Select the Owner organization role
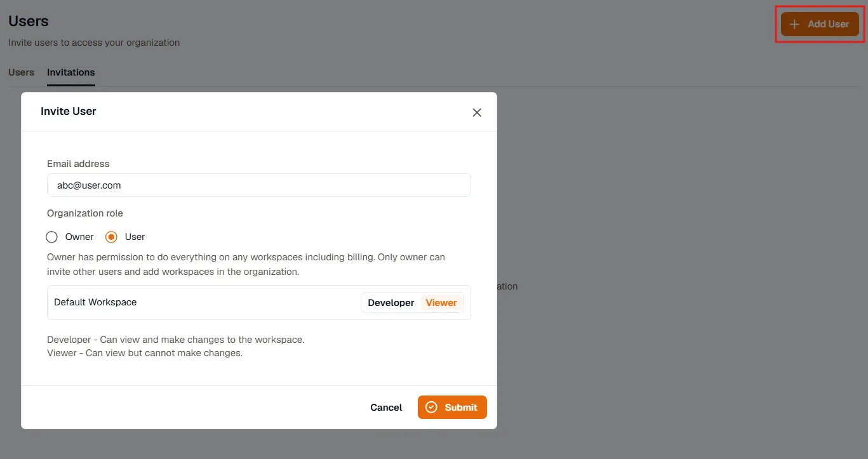 pos(51,237)
